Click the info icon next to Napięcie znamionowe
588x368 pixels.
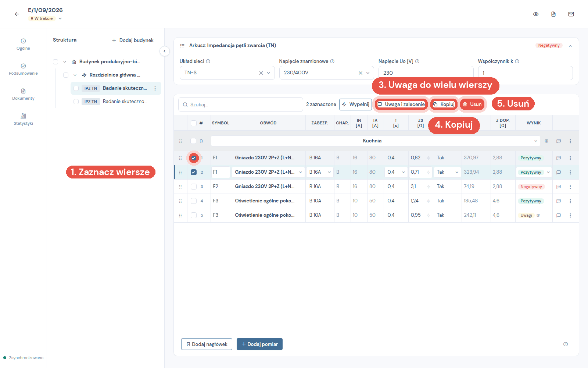point(332,61)
